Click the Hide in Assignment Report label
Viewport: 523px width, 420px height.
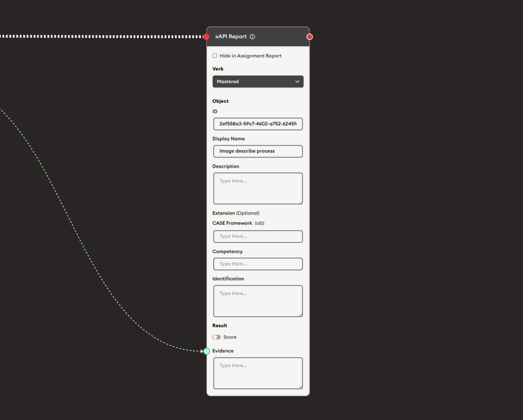250,56
